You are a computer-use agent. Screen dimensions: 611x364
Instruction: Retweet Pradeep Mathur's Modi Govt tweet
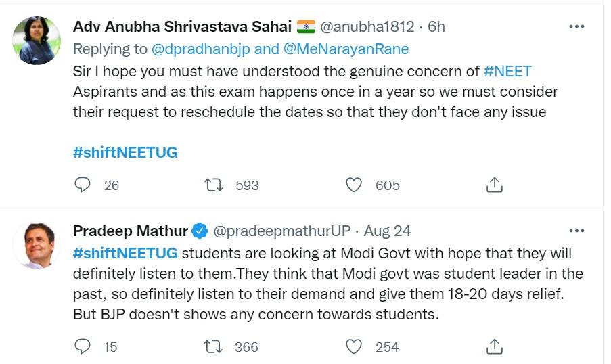coord(214,346)
